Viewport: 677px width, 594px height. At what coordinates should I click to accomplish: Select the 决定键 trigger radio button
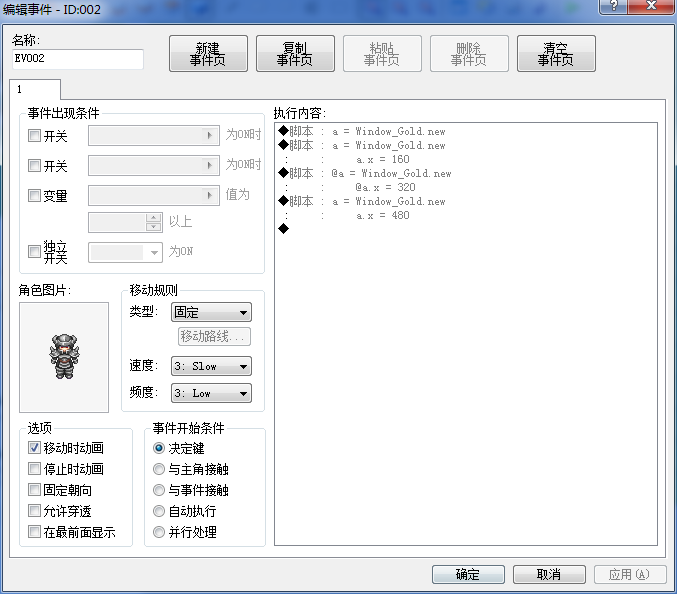pos(159,448)
